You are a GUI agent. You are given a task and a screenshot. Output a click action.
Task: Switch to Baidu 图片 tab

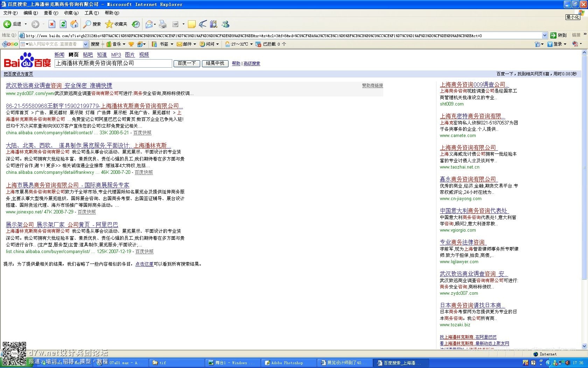point(130,55)
